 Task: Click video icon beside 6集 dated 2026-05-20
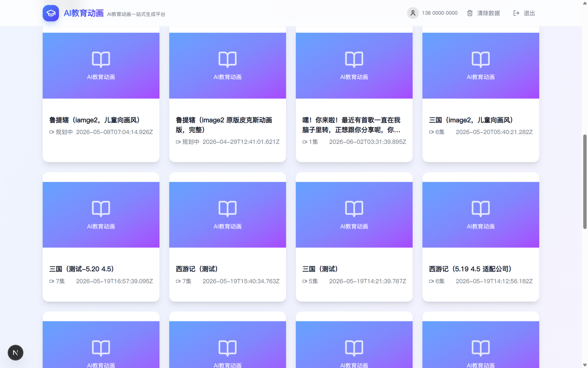[x=431, y=132]
